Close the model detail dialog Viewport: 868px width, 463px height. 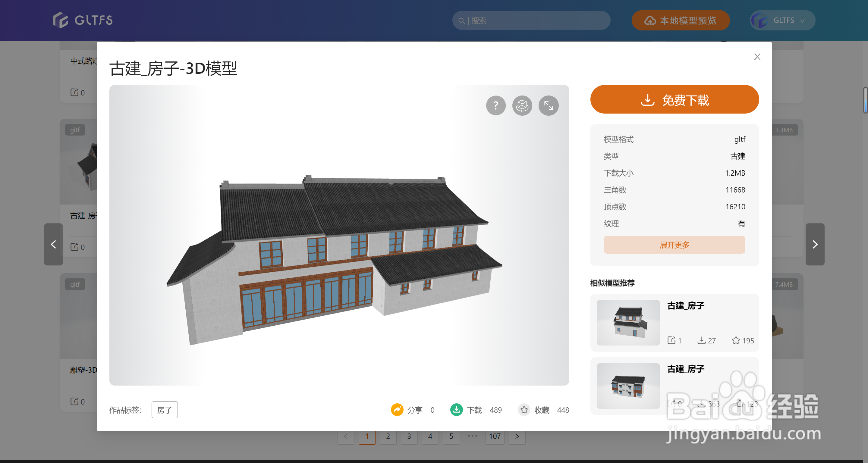click(757, 57)
